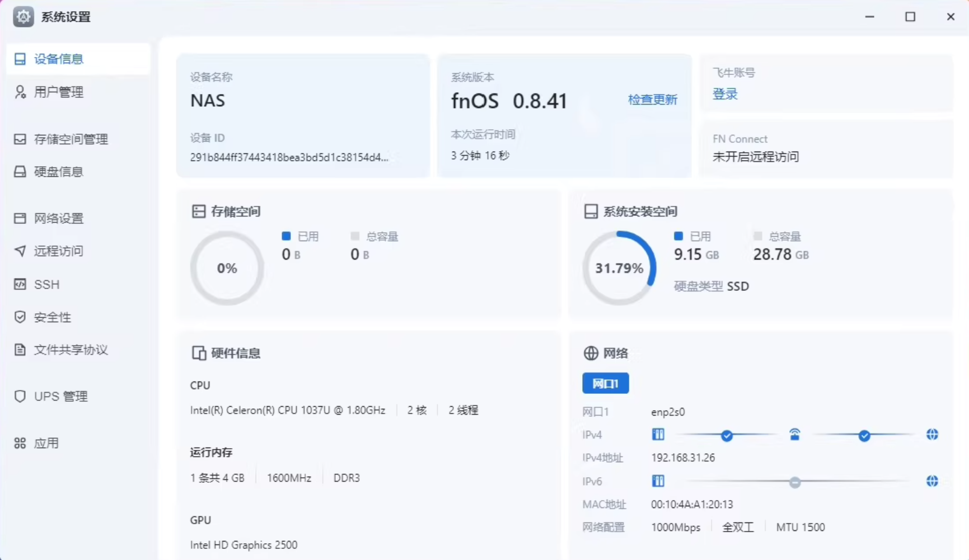Click the grey IPv6 connection status dot
Image resolution: width=969 pixels, height=560 pixels.
coord(795,482)
